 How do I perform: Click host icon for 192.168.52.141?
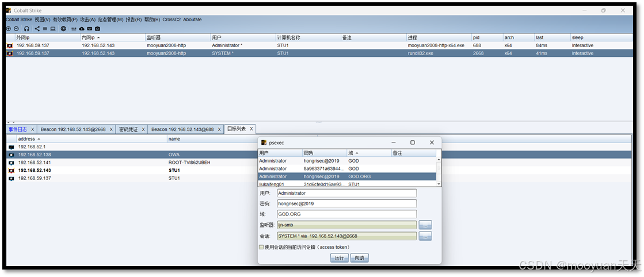tap(11, 163)
